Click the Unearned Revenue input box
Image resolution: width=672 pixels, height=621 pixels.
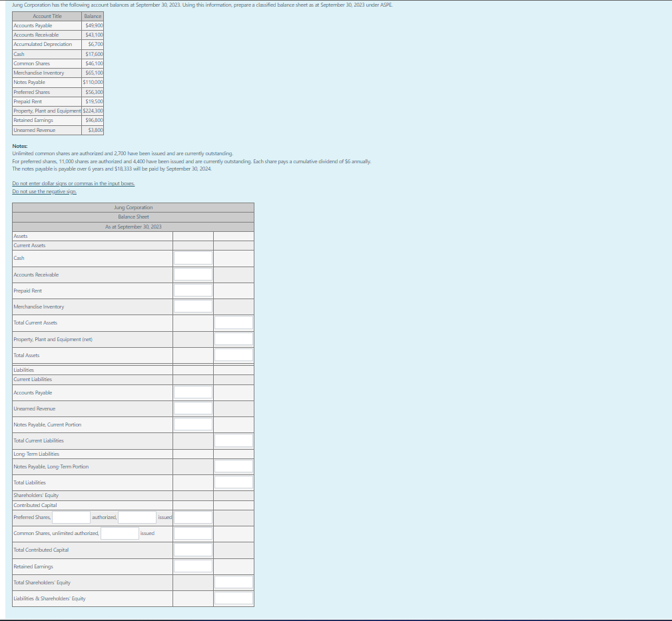pyautogui.click(x=192, y=408)
